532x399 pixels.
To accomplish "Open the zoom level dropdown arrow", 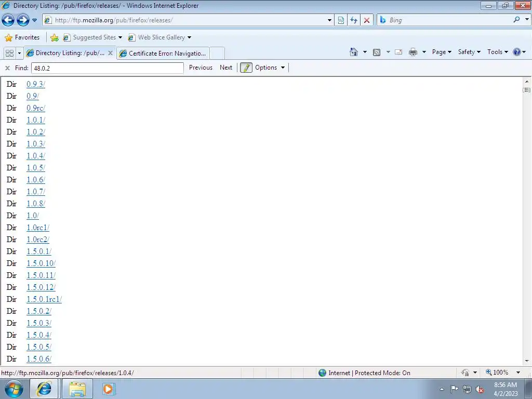I will click(518, 373).
